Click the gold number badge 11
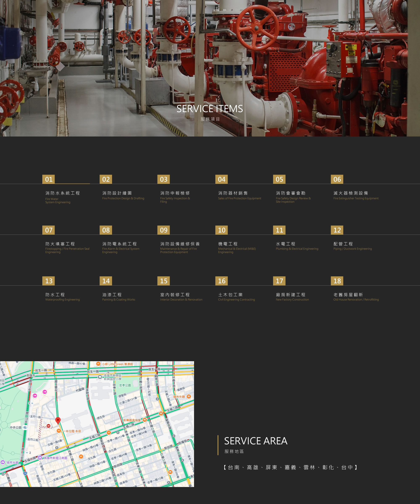 [279, 230]
